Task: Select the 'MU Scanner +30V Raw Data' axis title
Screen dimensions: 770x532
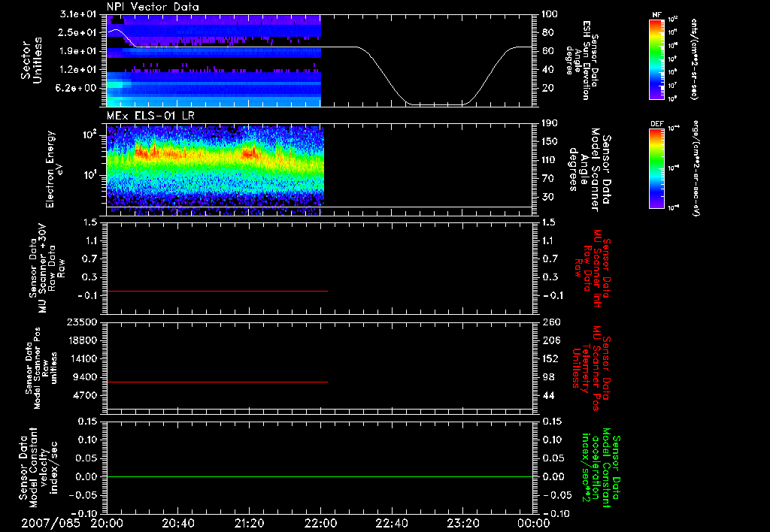Action: pyautogui.click(x=47, y=268)
